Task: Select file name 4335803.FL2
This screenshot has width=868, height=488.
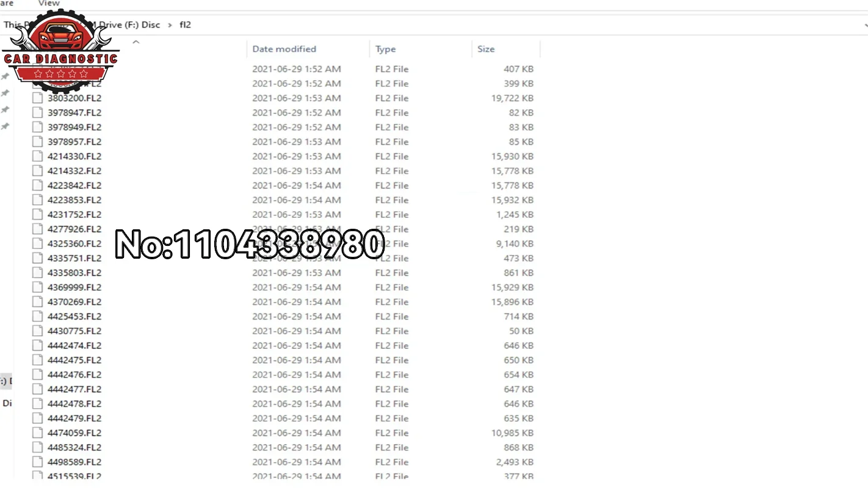Action: [x=74, y=273]
